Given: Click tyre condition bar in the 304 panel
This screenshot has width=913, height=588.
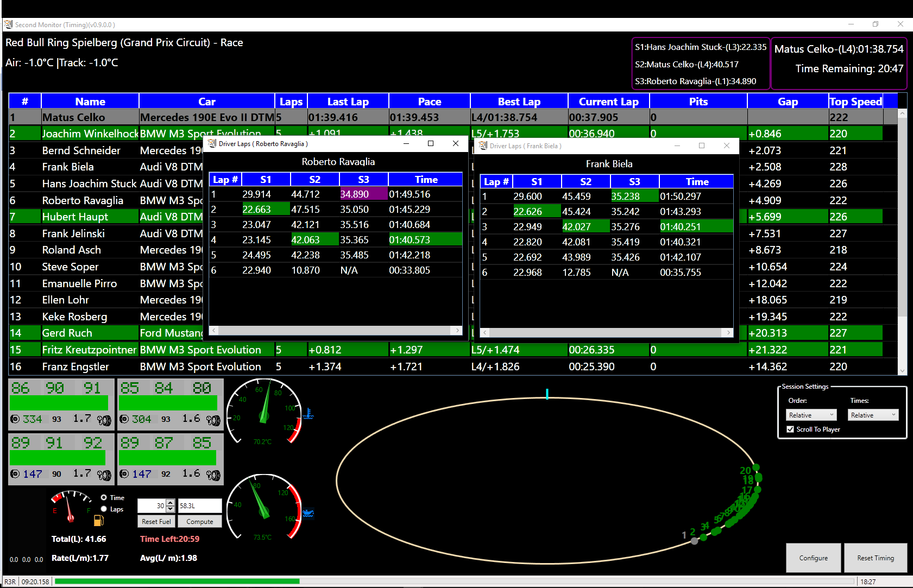Looking at the screenshot, I should tap(168, 403).
